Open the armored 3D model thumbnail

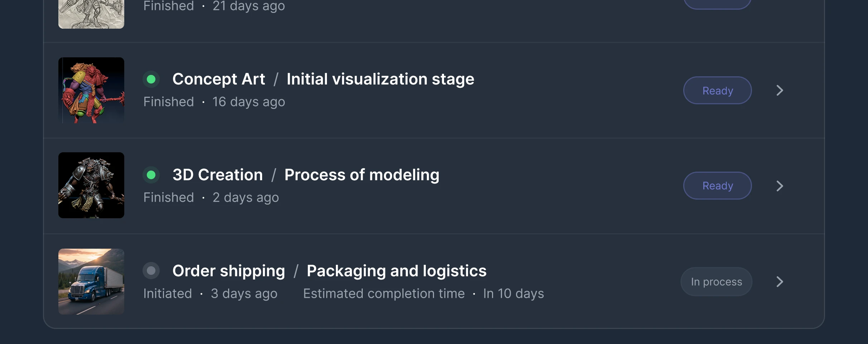(91, 185)
